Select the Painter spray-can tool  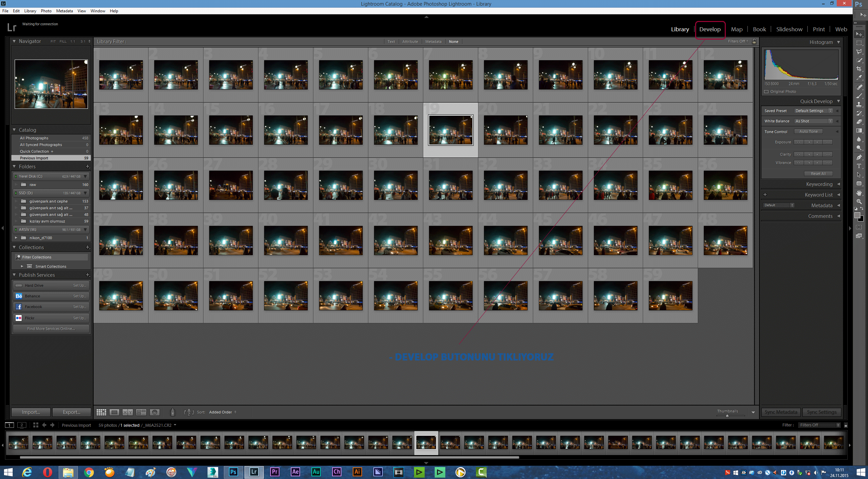point(173,412)
